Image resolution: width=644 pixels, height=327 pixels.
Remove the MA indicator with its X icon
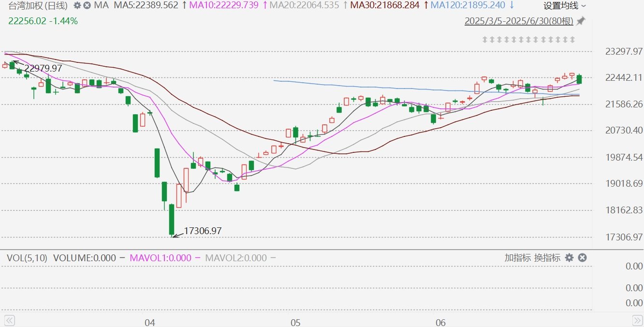coord(87,6)
